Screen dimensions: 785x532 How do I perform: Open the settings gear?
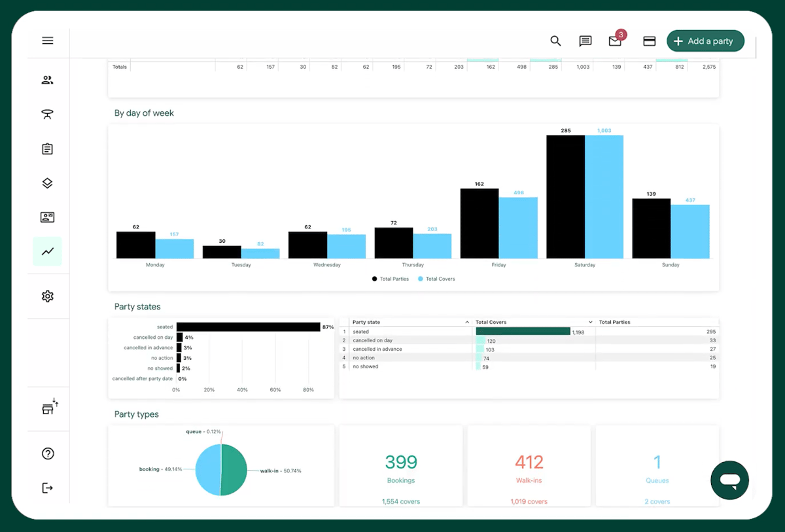point(47,296)
